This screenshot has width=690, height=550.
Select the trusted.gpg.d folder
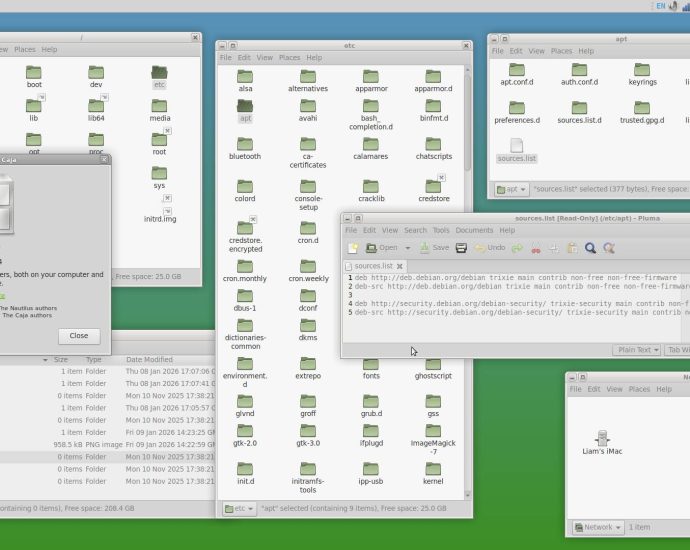(642, 112)
